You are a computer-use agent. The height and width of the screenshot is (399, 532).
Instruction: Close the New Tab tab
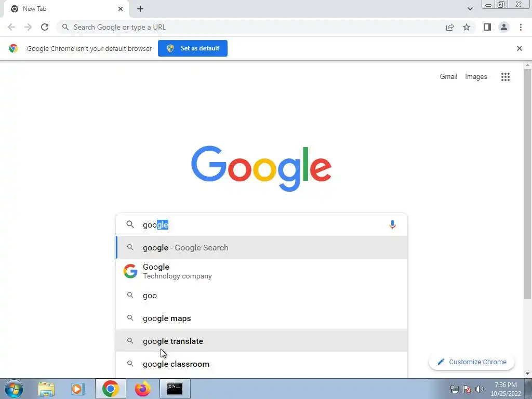121,9
